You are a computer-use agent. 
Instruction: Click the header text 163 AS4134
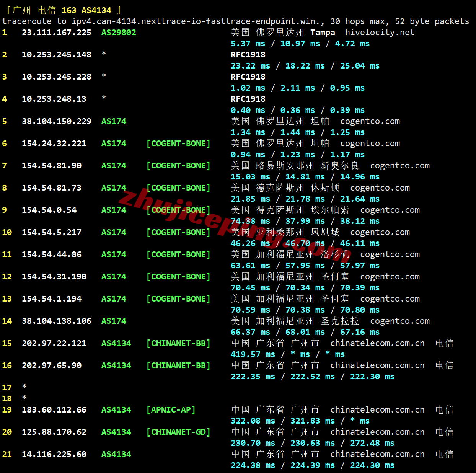click(x=86, y=10)
